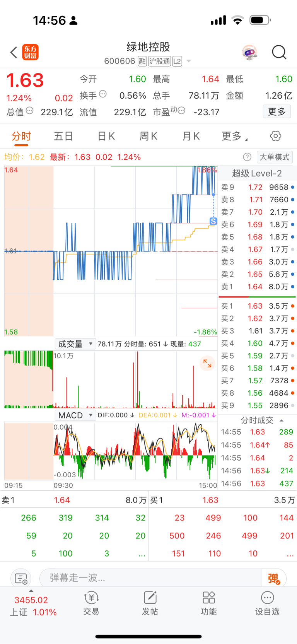This screenshot has width=297, height=644.
Task: Open 更多 chart period dropdown
Action: [x=234, y=136]
